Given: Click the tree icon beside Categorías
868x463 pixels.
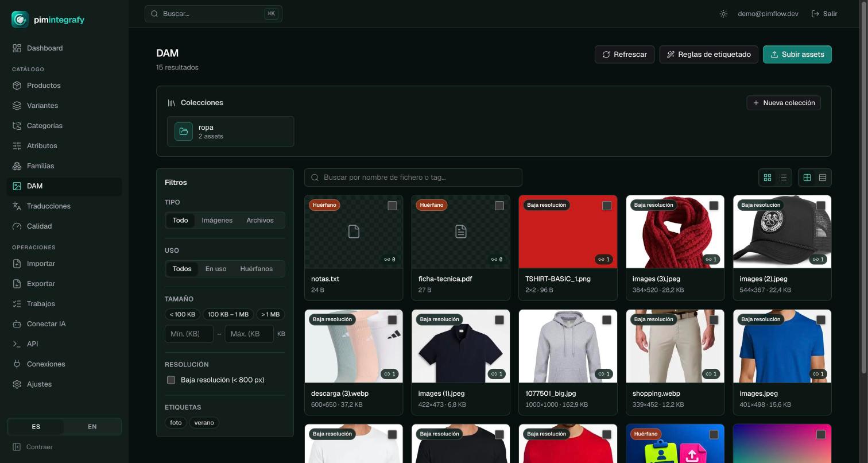Looking at the screenshot, I should [17, 126].
